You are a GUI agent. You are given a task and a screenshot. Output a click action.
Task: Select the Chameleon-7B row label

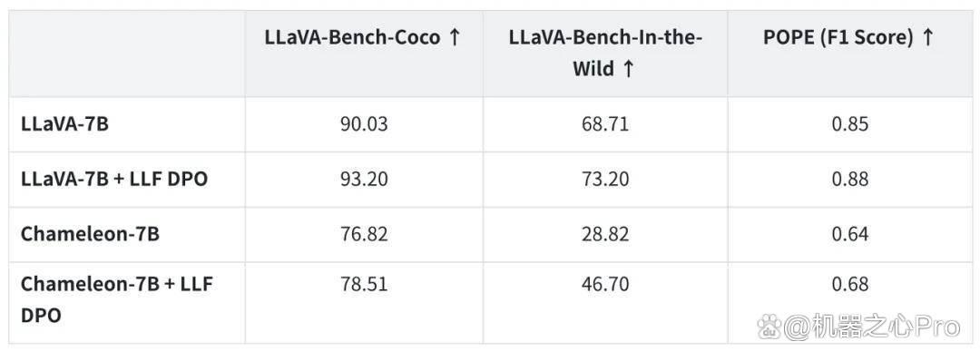click(x=90, y=234)
